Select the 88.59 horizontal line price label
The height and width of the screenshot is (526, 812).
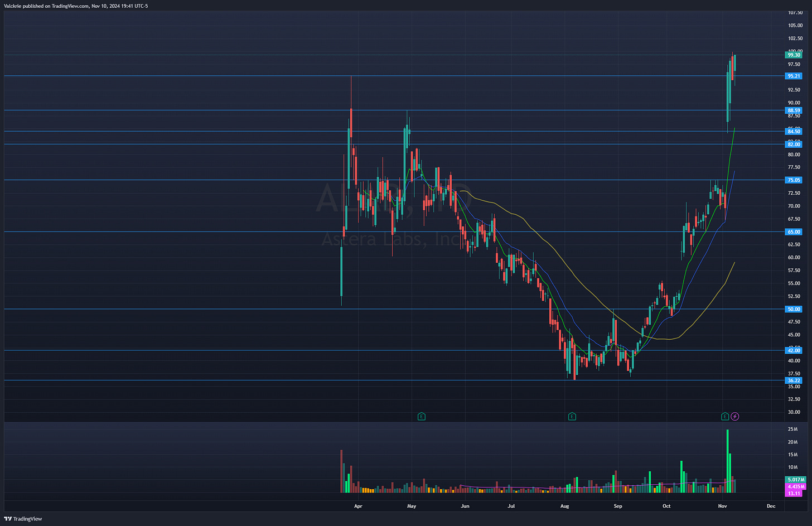tap(793, 110)
